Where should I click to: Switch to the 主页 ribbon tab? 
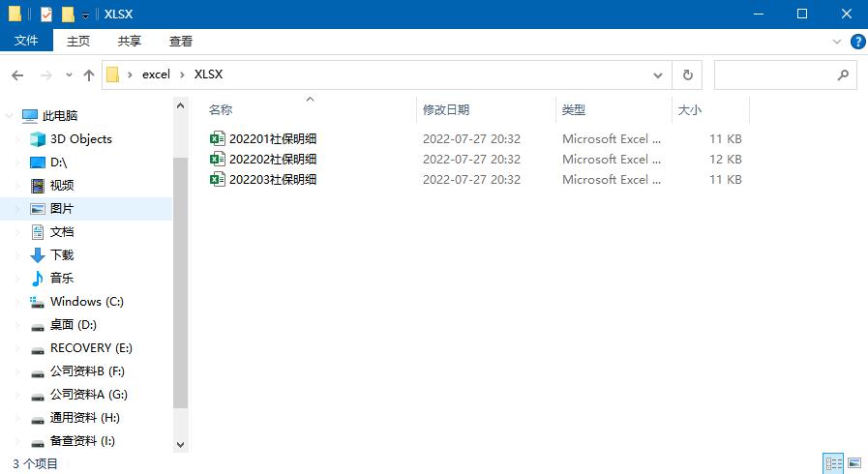78,41
